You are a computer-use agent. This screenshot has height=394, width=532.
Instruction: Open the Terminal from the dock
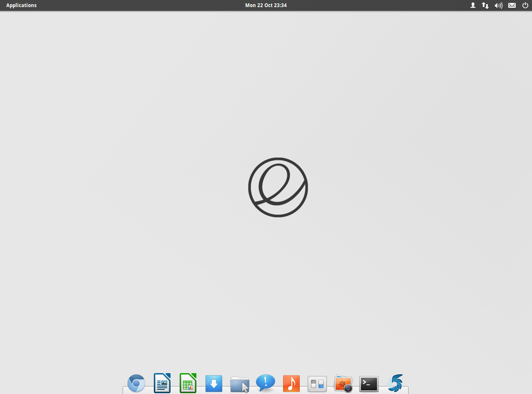pos(369,384)
